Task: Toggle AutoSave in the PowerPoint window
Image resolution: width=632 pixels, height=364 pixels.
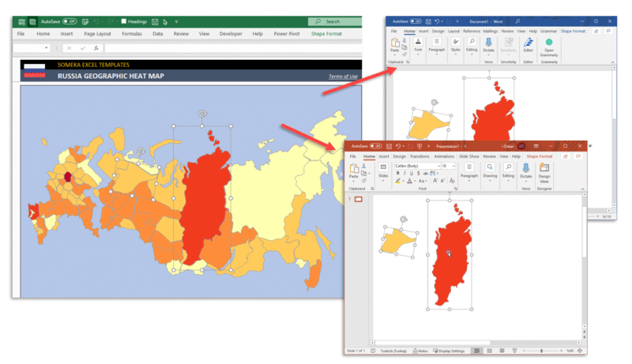Action: click(376, 146)
